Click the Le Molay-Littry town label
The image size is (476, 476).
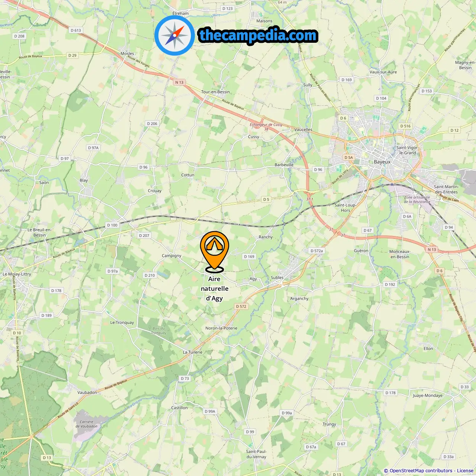pyautogui.click(x=17, y=274)
